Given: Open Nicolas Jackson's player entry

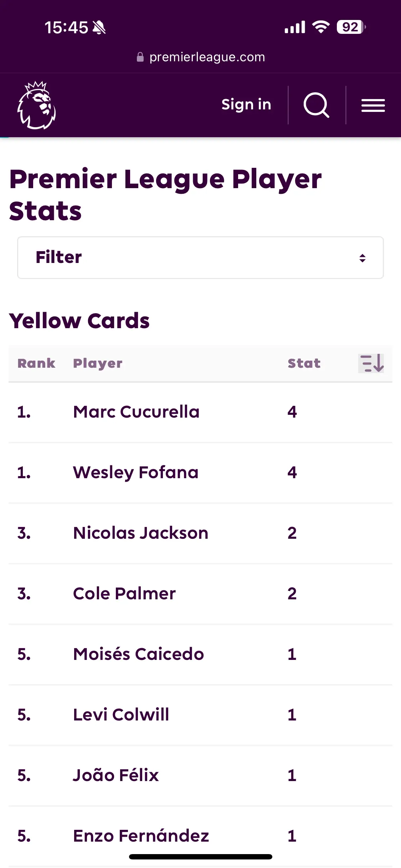Looking at the screenshot, I should pyautogui.click(x=200, y=533).
